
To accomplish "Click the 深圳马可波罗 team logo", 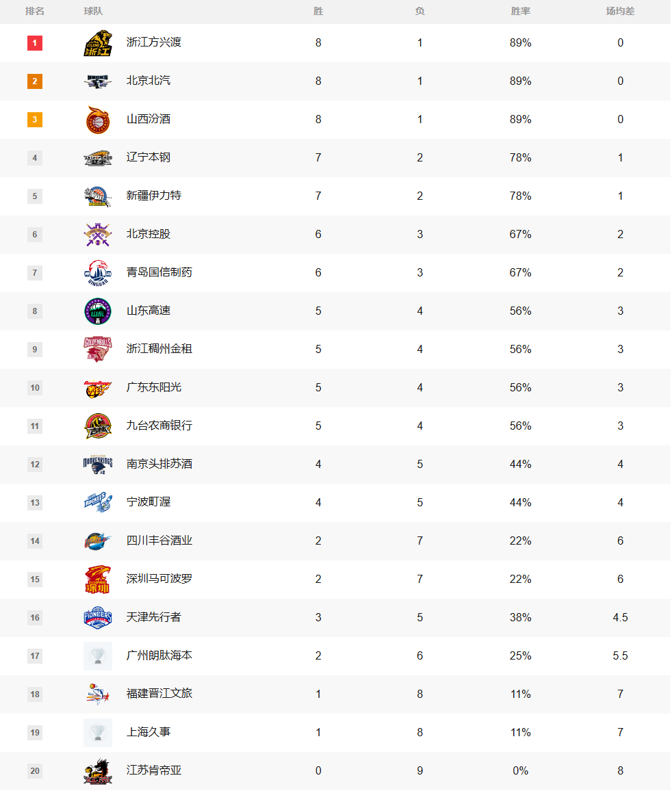I will (x=98, y=580).
